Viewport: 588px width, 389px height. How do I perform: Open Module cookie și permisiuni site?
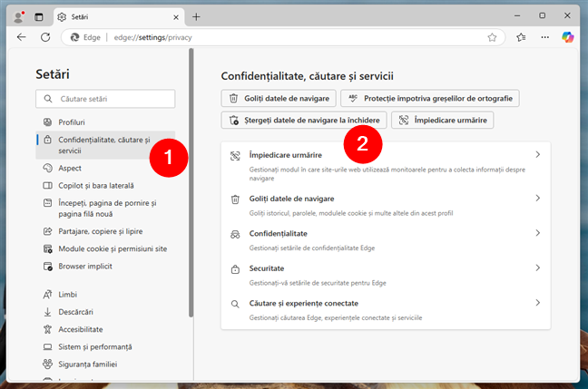tap(105, 248)
